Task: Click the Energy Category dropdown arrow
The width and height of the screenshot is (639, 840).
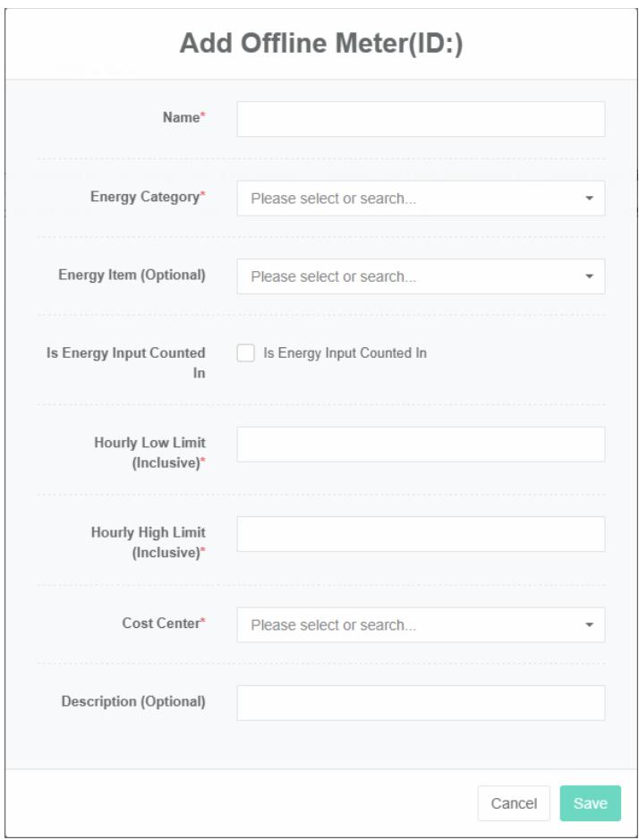Action: point(589,199)
